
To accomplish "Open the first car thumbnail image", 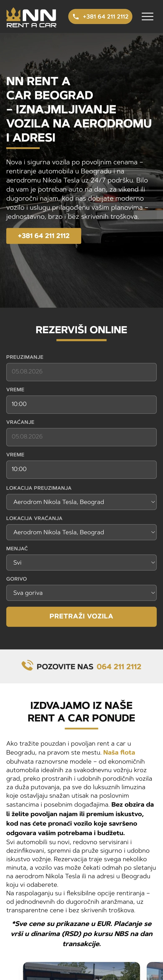I will point(81,971).
